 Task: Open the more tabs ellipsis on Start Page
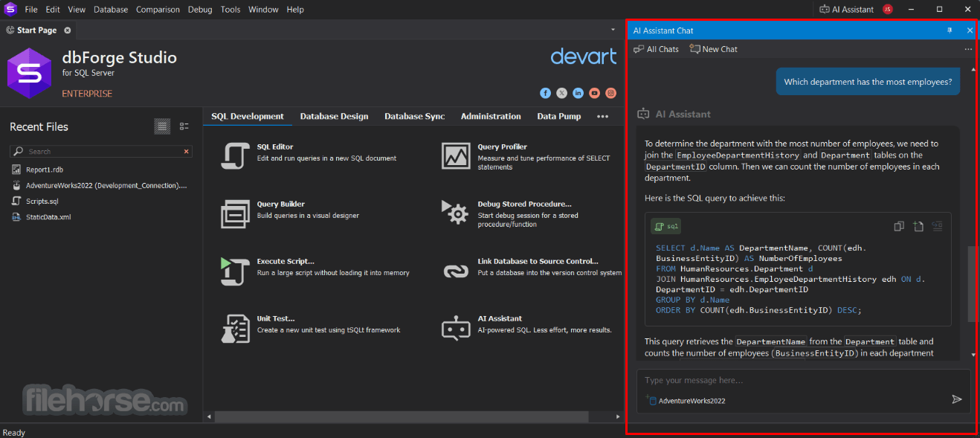click(x=603, y=117)
